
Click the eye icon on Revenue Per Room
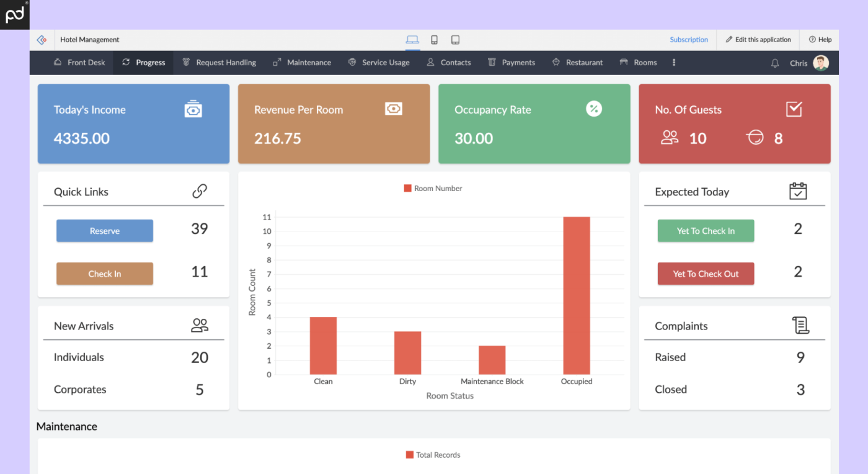[x=394, y=109]
